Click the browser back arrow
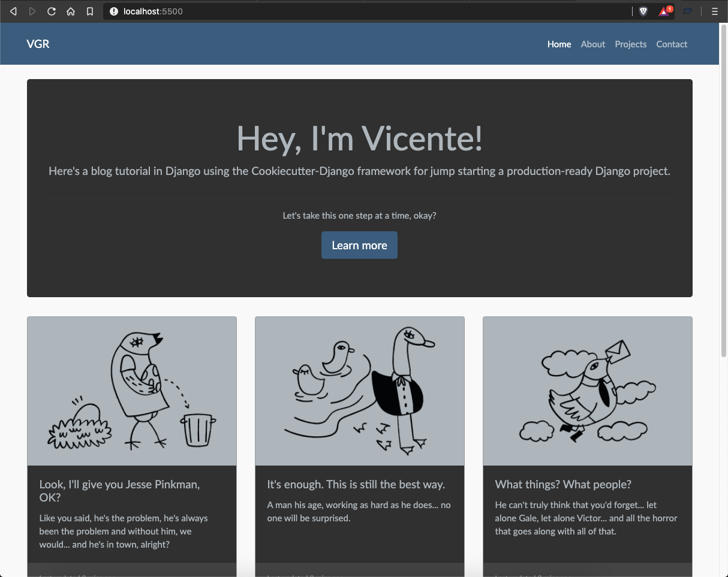The width and height of the screenshot is (728, 577). click(x=13, y=11)
